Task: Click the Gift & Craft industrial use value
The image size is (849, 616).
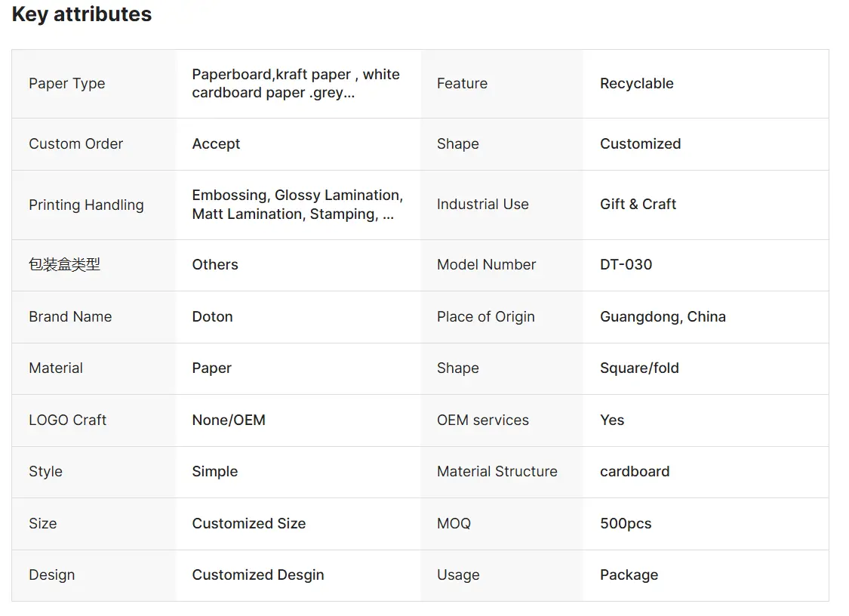Action: (x=638, y=205)
